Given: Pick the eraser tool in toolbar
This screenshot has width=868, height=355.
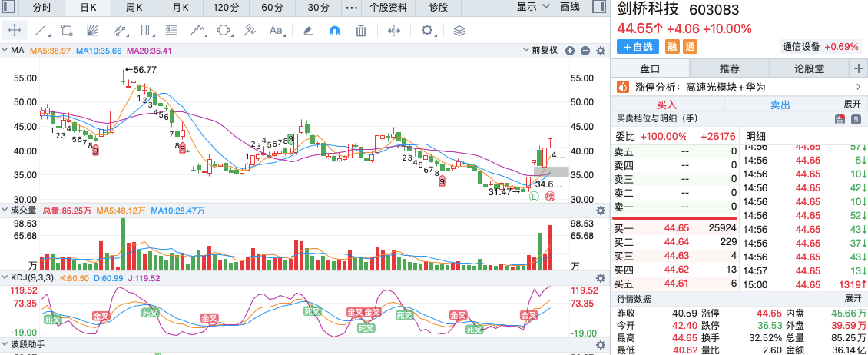Looking at the screenshot, I should point(308,31).
